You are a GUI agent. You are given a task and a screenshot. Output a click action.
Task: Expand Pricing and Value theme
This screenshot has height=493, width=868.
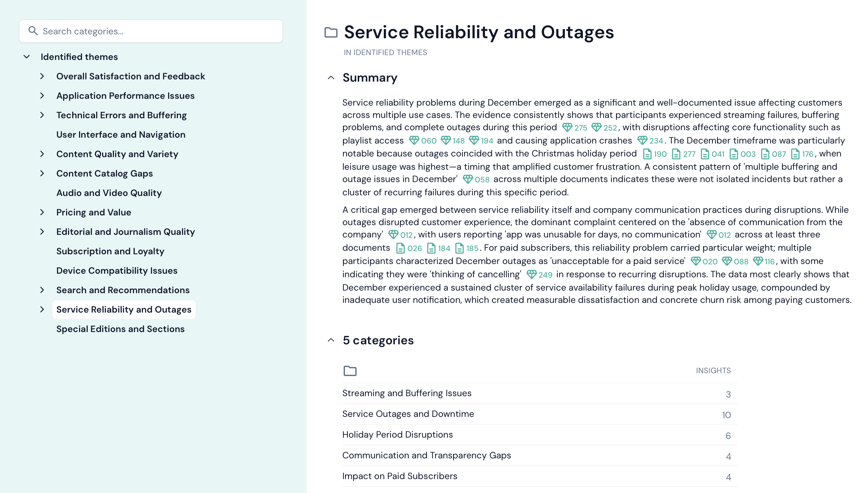pos(42,212)
